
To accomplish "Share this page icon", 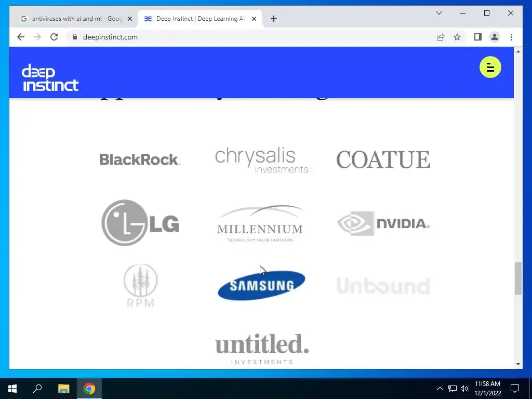I will [x=441, y=37].
